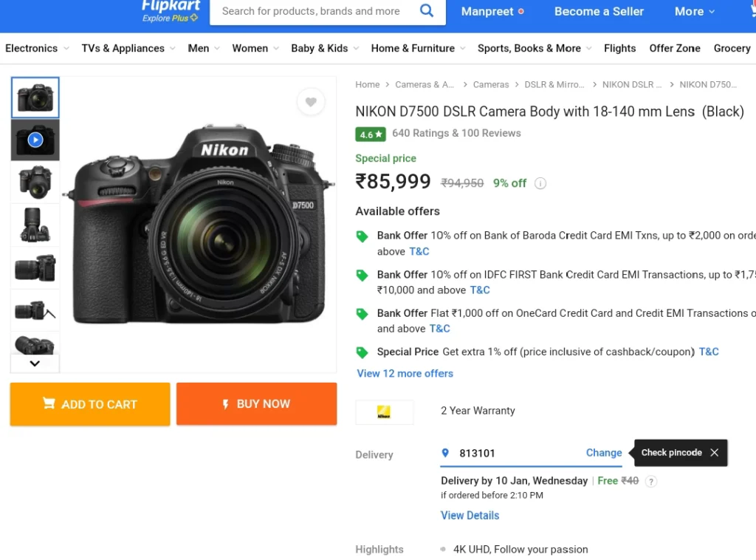Click the search magnifier icon

[427, 10]
